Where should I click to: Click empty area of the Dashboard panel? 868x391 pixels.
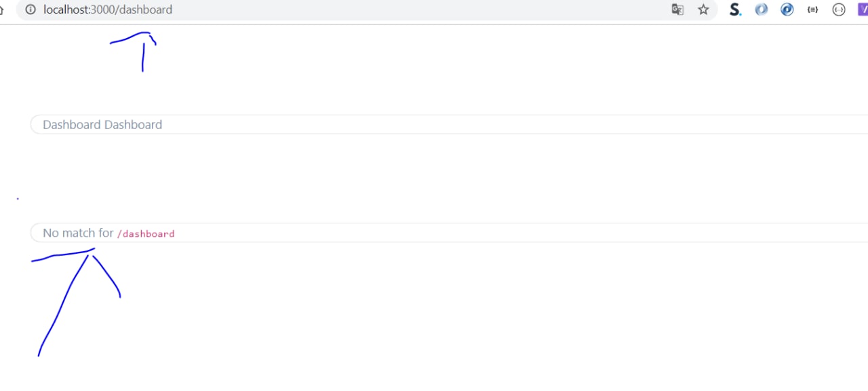475,125
